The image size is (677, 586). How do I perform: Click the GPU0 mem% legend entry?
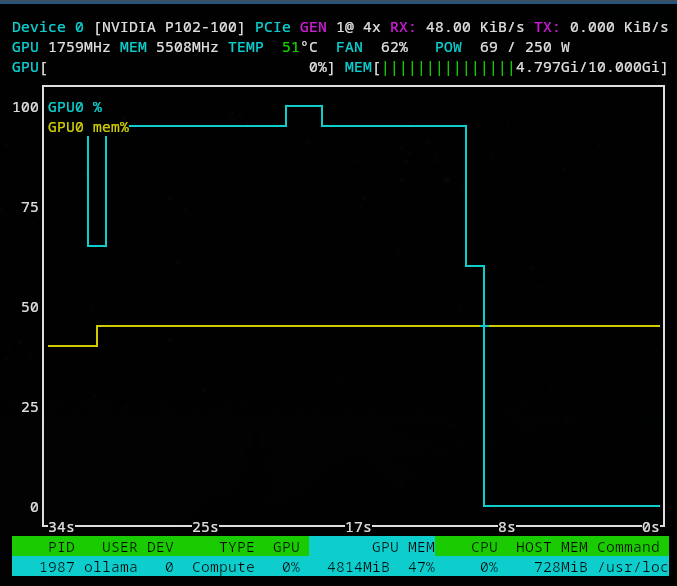[x=88, y=127]
